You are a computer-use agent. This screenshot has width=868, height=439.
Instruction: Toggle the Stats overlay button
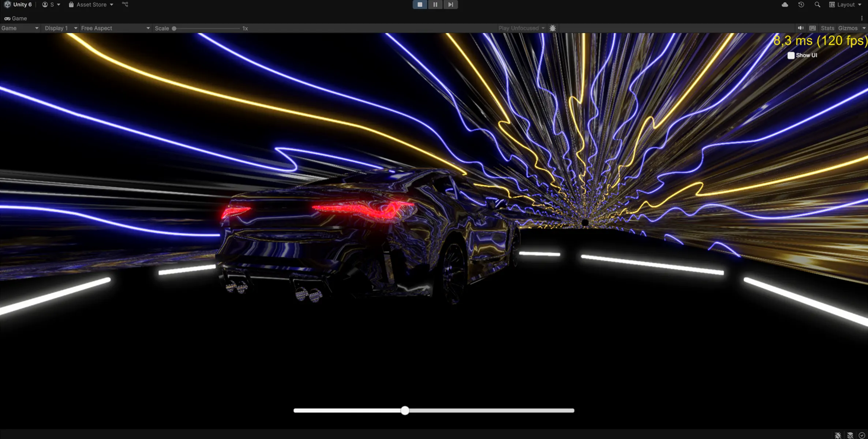click(827, 28)
